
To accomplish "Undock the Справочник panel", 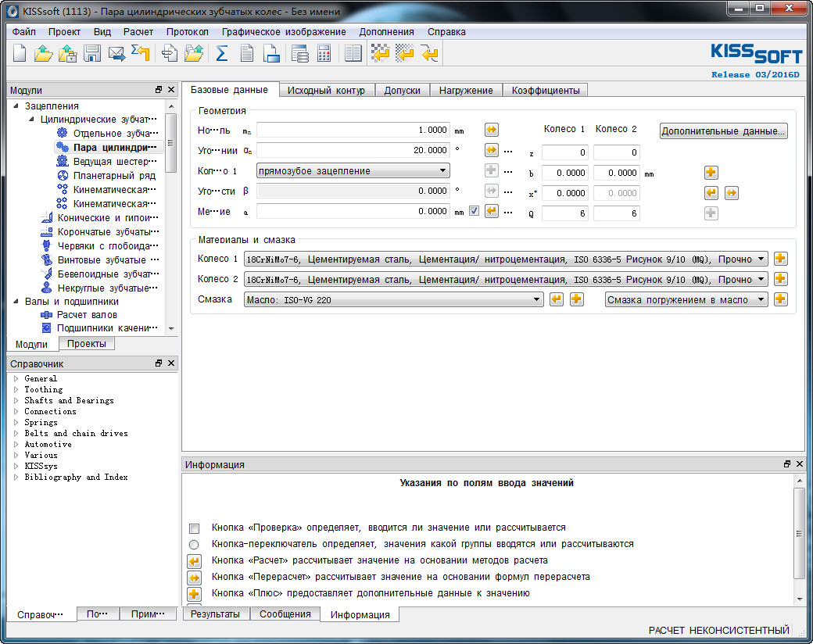I will (159, 363).
